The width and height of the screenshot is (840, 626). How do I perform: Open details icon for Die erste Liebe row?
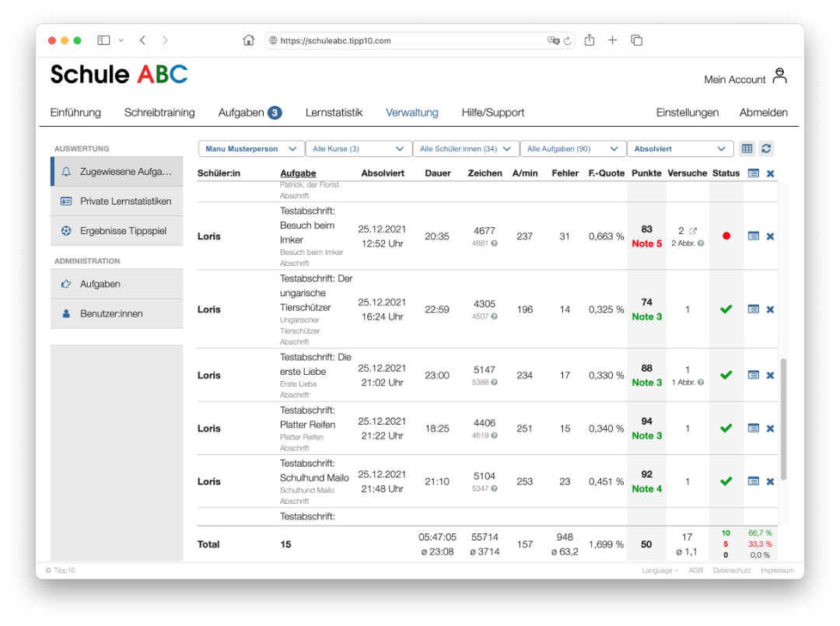[753, 375]
